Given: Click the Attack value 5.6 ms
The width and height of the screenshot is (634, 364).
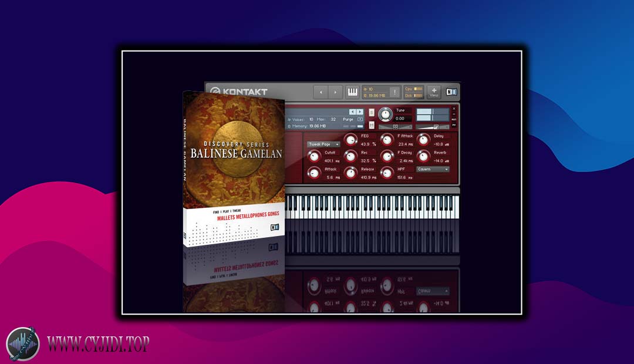Looking at the screenshot, I should pyautogui.click(x=333, y=177).
